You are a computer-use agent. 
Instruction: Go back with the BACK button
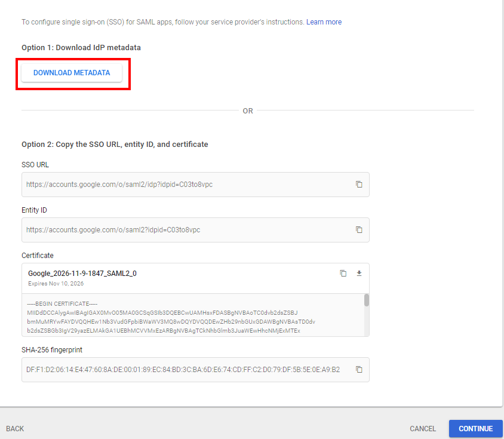[15, 429]
